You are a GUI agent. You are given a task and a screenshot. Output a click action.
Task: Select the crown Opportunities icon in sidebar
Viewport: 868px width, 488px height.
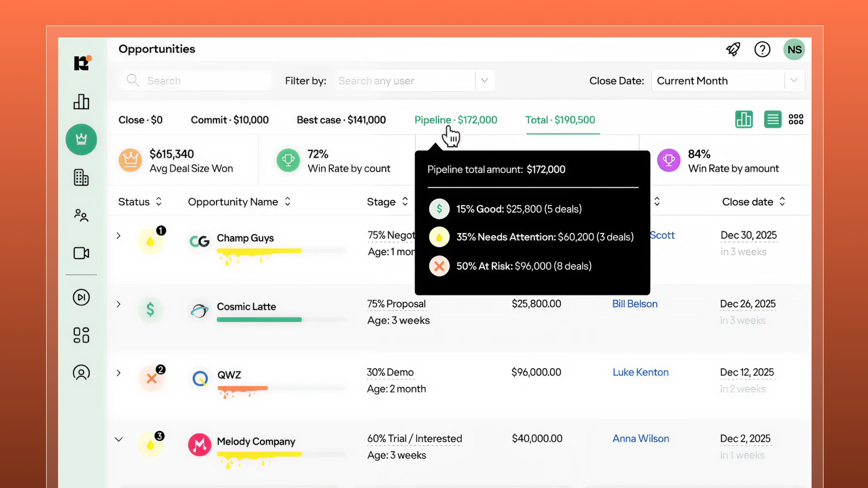(81, 139)
